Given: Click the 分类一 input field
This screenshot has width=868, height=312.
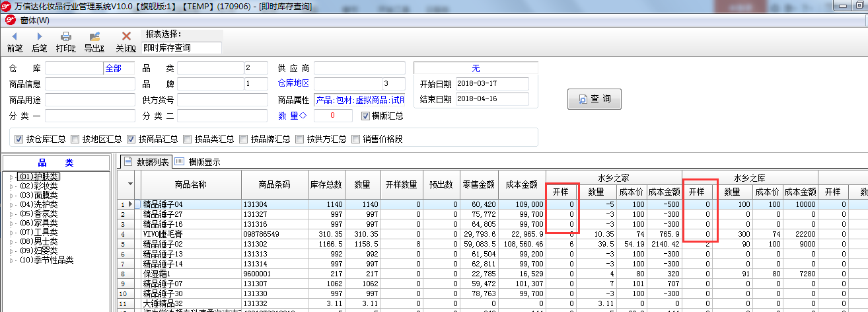Looking at the screenshot, I should (90, 116).
